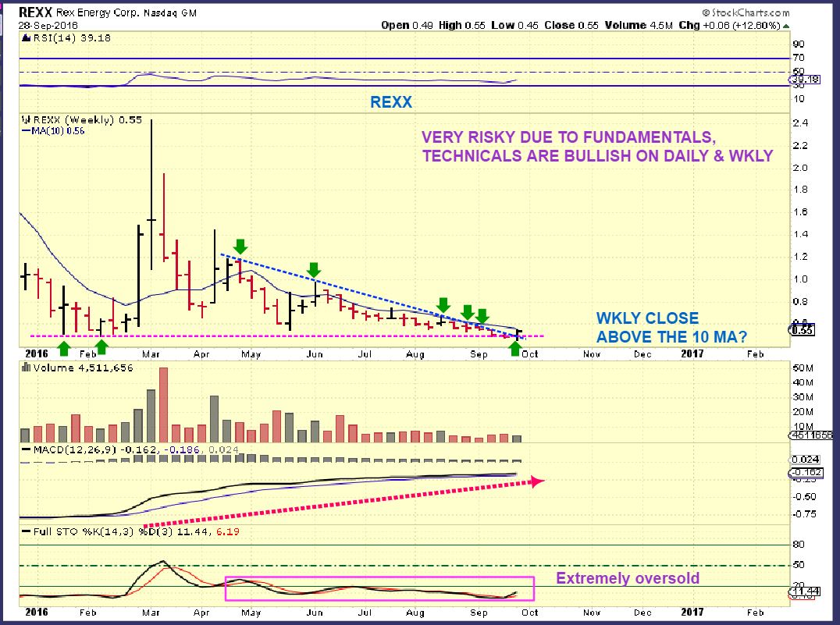Click TECHNICALS ARE BULLISH ON DAILY & WKLY
Screen dimensions: 840x625
click(598, 156)
